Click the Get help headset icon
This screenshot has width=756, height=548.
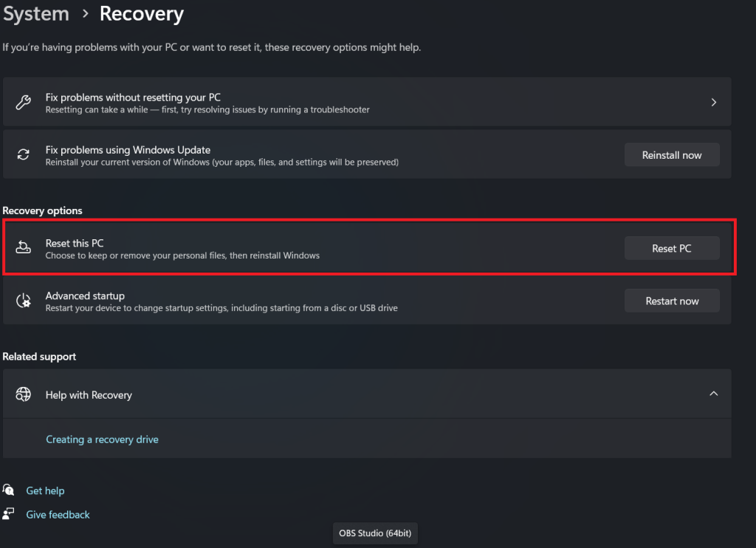pyautogui.click(x=9, y=490)
